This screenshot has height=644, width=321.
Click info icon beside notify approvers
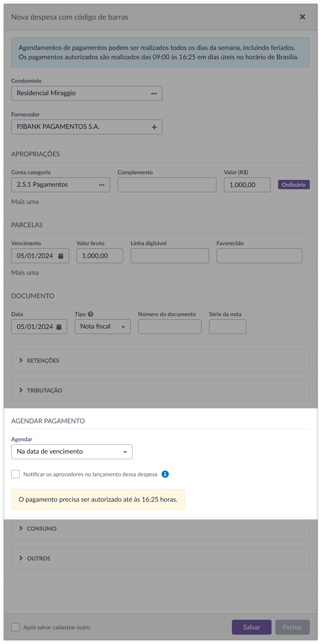[165, 474]
